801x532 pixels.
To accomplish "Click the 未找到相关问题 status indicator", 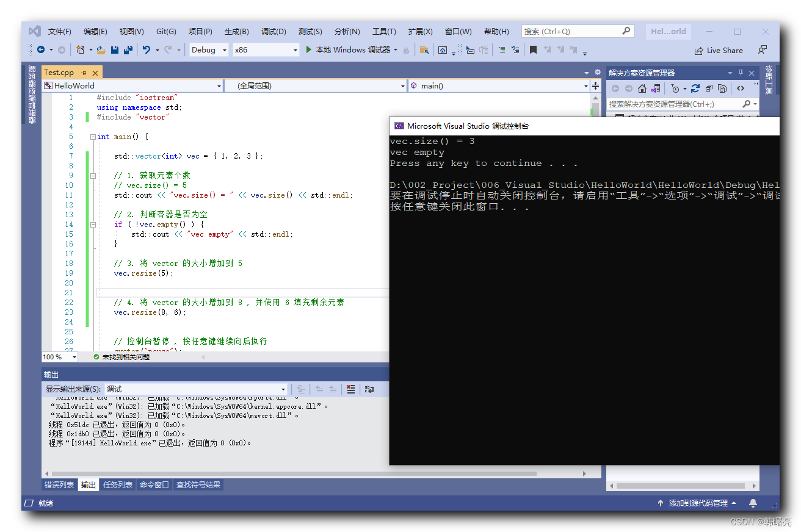I will (x=121, y=357).
